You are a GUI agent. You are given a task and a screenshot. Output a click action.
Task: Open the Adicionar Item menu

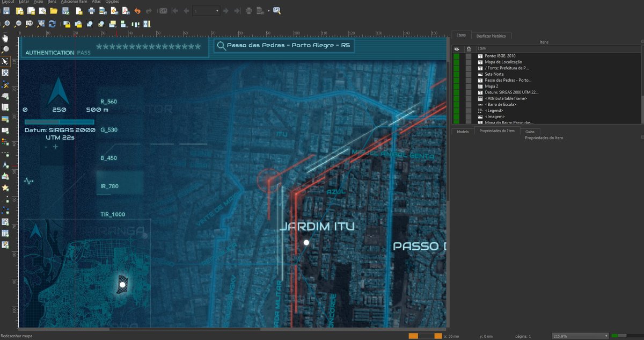click(x=74, y=2)
